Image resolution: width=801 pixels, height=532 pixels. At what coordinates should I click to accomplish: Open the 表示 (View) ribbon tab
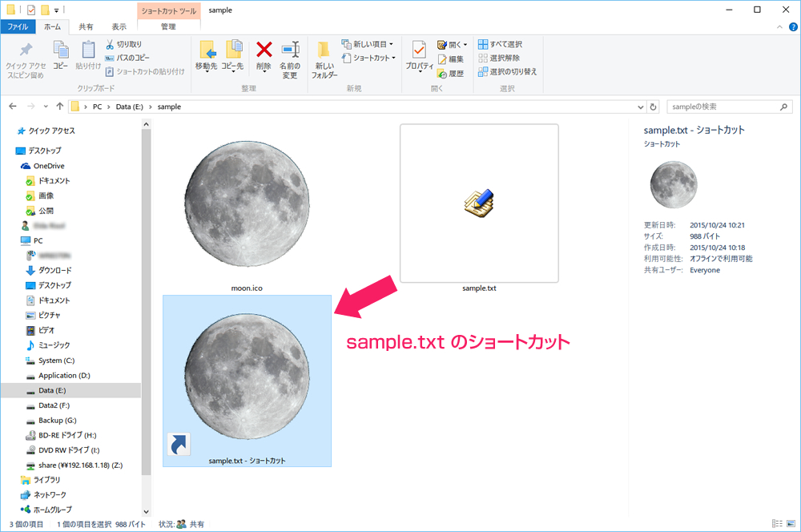coord(119,26)
